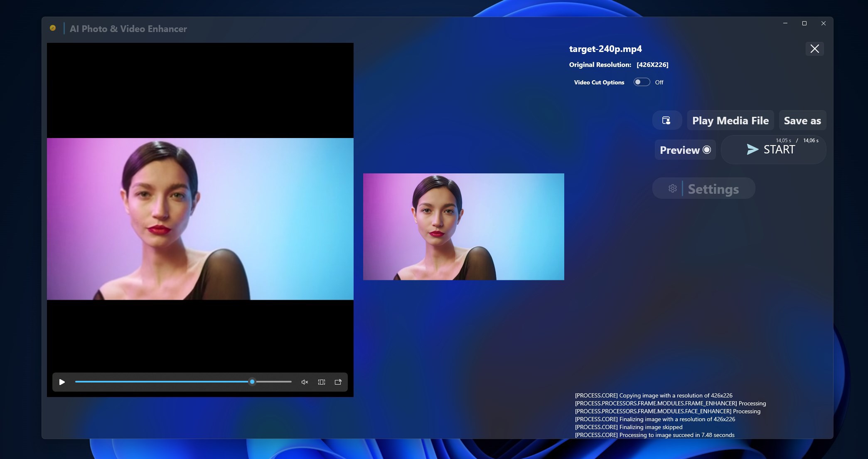This screenshot has width=868, height=459.
Task: Click the Original Resolution value label
Action: click(652, 64)
